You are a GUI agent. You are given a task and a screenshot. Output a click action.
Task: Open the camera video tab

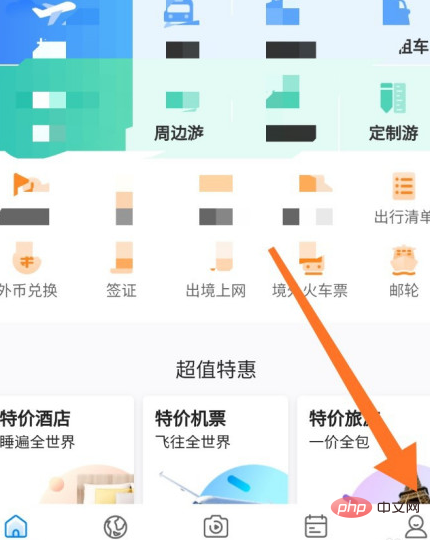[216, 526]
